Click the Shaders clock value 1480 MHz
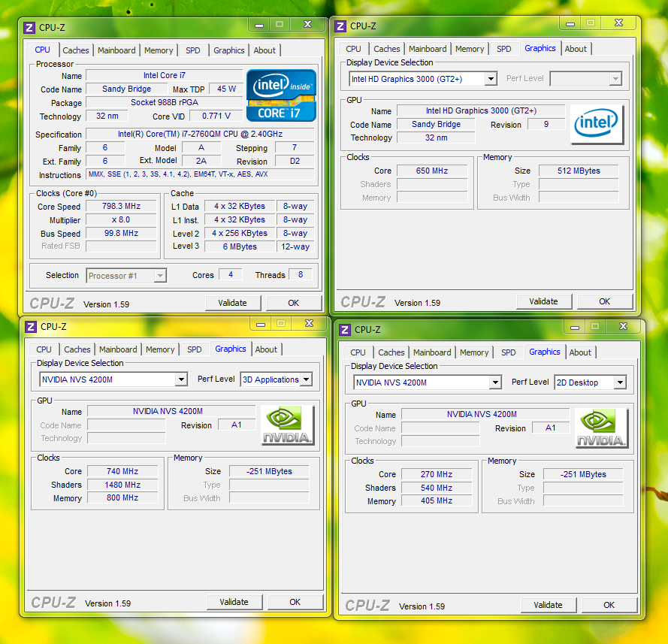668x644 pixels. pyautogui.click(x=122, y=485)
